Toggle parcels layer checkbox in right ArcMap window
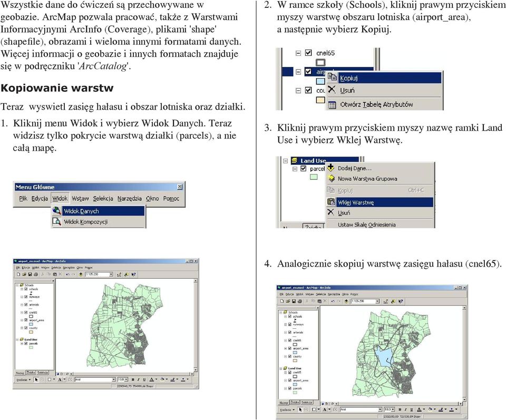This screenshot has height=420, width=506. [x=290, y=389]
